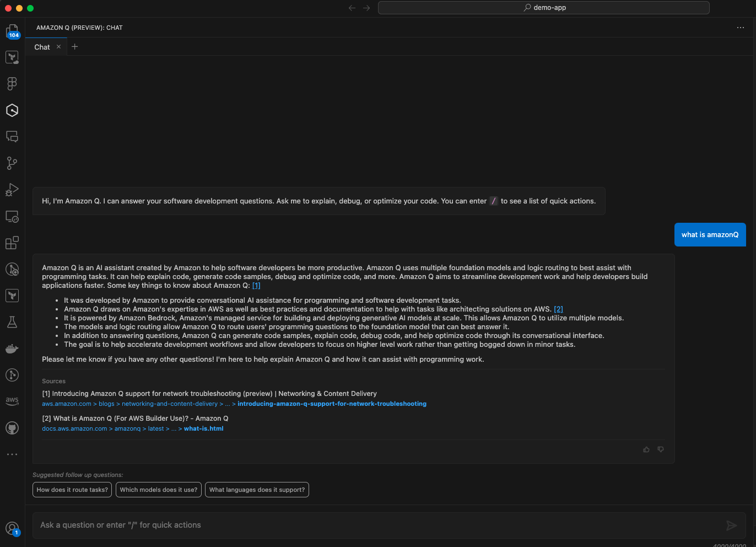This screenshot has height=547, width=756.
Task: Click the 'what is amazonQ' user message
Action: click(710, 235)
